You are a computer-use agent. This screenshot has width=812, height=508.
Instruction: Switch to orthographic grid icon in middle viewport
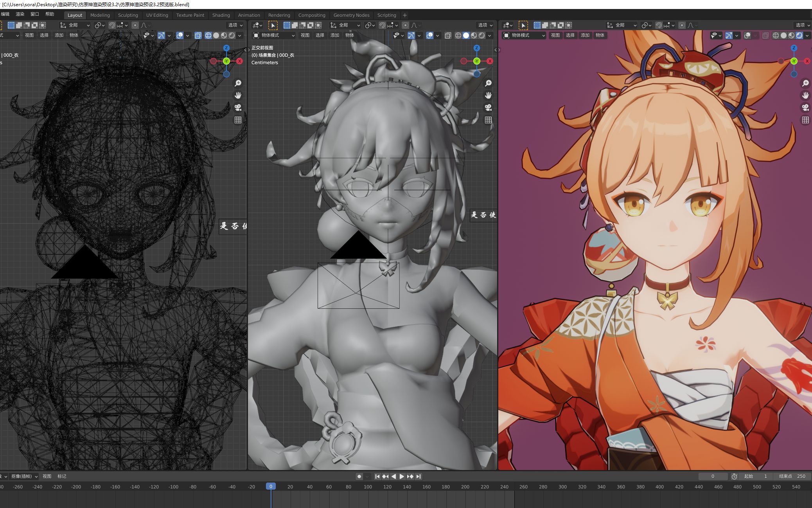click(488, 120)
